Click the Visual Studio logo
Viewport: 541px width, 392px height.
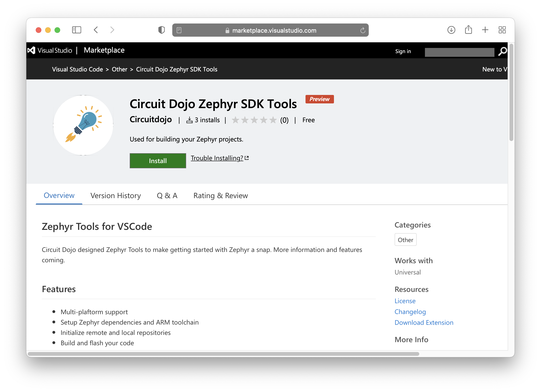coord(50,50)
